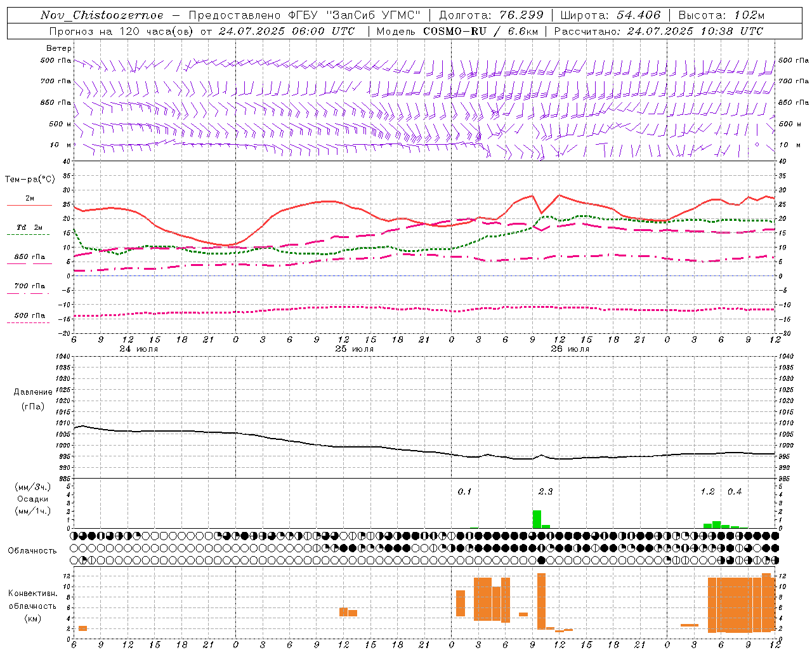Click the 25 июля date label
Screen dimensions: 812x650
coord(355,349)
